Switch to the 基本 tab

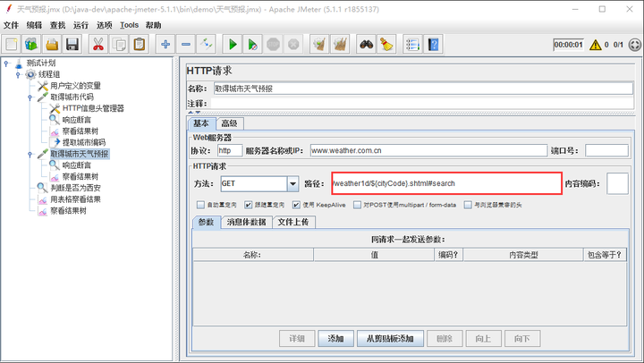coord(201,123)
